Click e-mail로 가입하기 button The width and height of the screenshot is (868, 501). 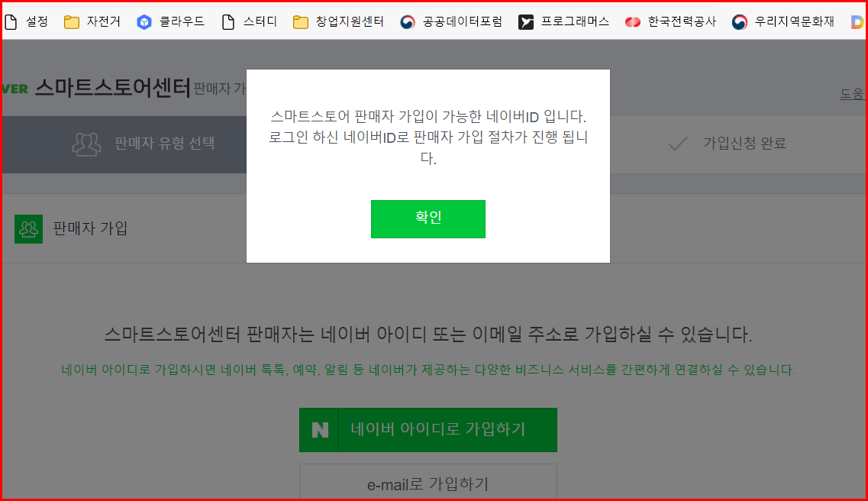(x=428, y=483)
